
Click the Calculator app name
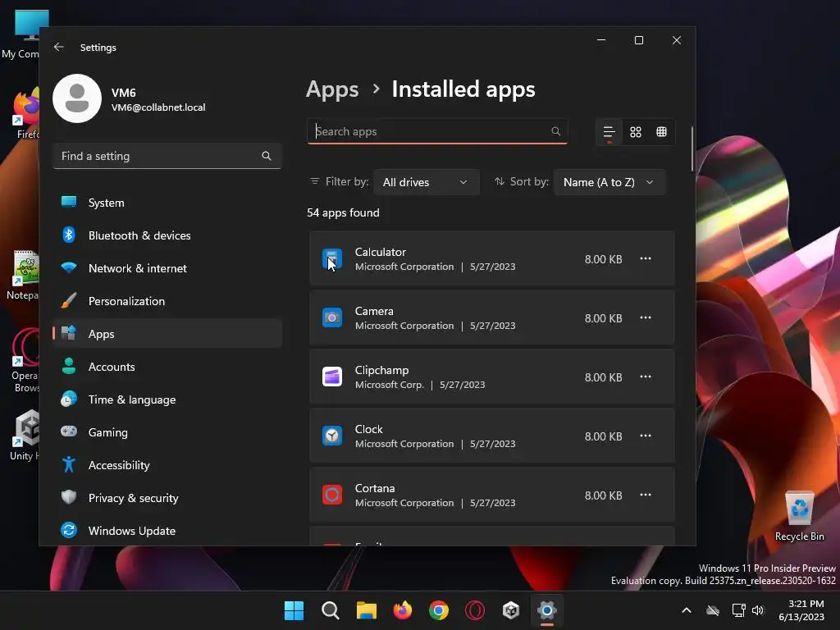click(381, 252)
